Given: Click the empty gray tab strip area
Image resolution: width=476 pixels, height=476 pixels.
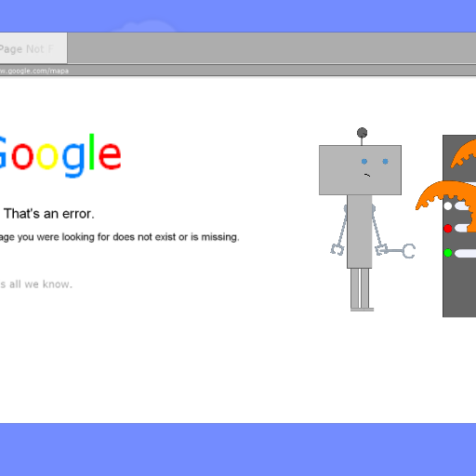Looking at the screenshot, I should pyautogui.click(x=271, y=48).
